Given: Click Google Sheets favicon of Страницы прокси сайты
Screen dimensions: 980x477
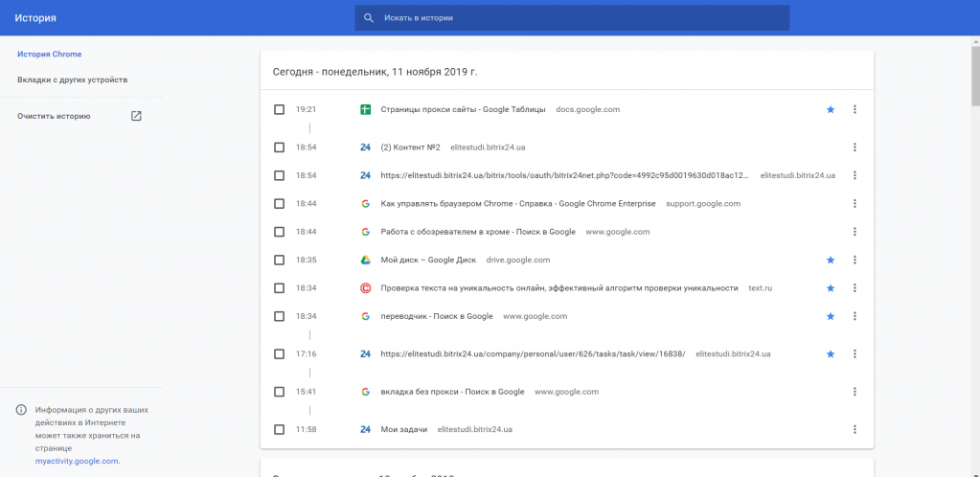Looking at the screenshot, I should [366, 109].
